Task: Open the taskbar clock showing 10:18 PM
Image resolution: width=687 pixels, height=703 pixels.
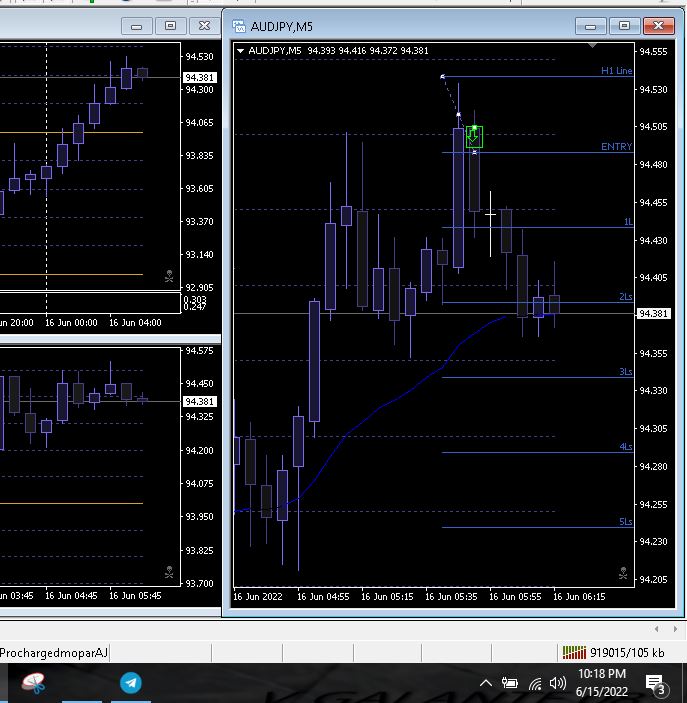Action: [602, 683]
